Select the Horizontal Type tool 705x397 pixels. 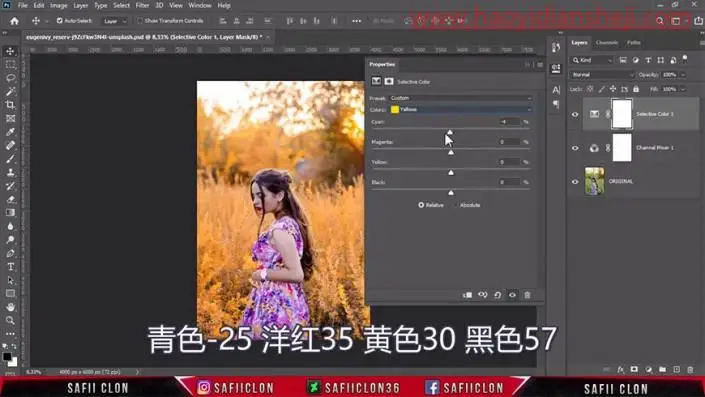tap(10, 267)
